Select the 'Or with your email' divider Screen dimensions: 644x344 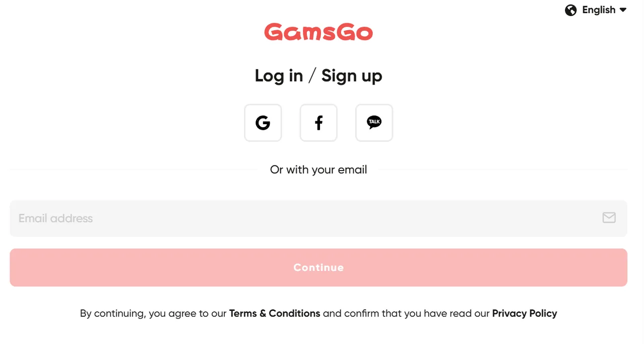[x=318, y=169]
